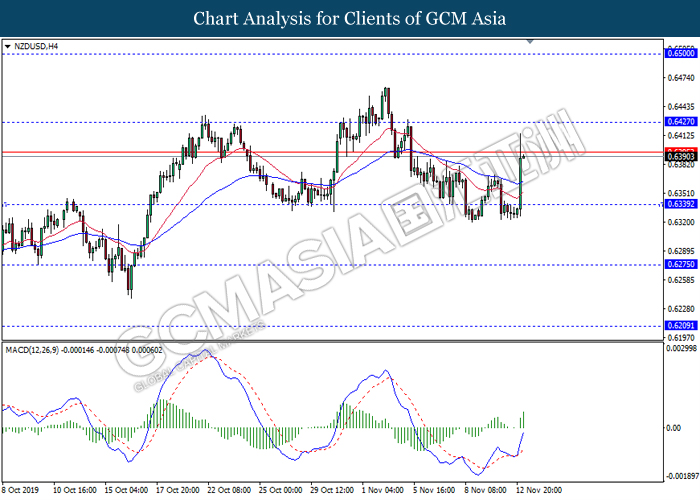Image resolution: width=700 pixels, height=500 pixels.
Task: Select the 0.62091 price level label
Action: click(x=681, y=325)
